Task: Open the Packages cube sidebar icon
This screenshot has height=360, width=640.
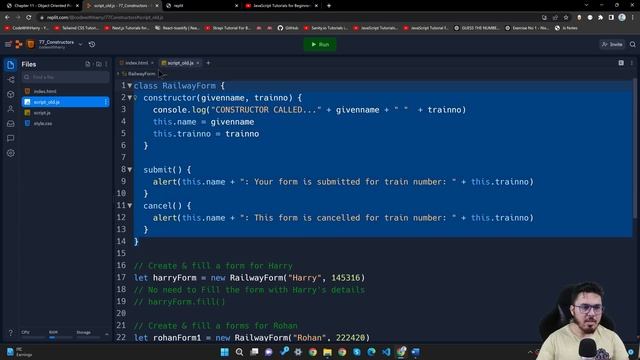Action: [11, 94]
